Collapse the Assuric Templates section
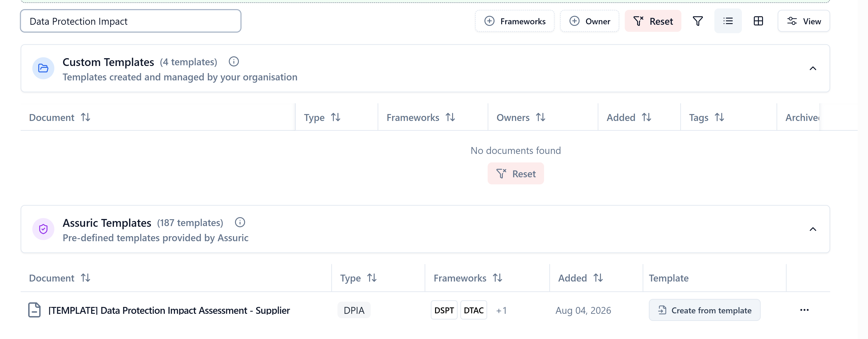868x339 pixels. [813, 229]
